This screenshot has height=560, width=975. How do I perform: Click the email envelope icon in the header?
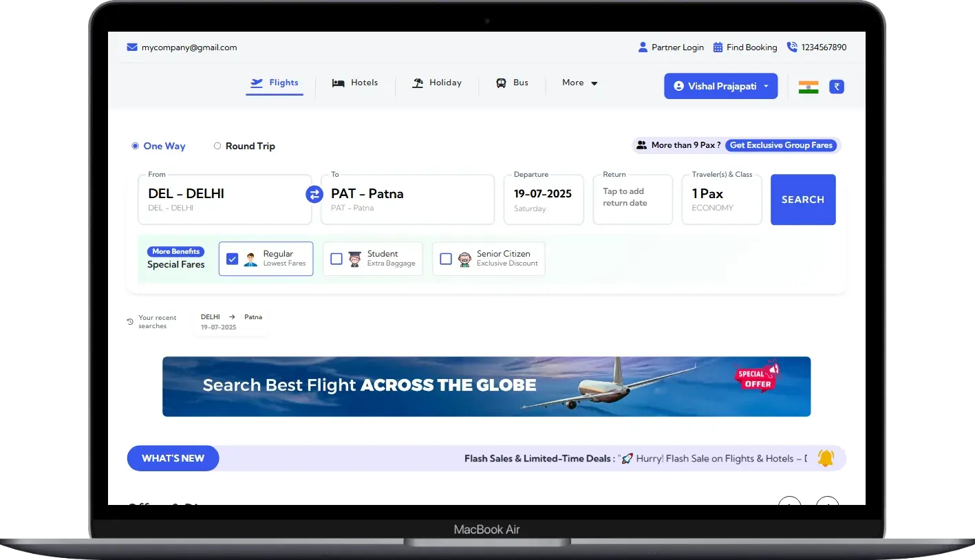[x=131, y=47]
